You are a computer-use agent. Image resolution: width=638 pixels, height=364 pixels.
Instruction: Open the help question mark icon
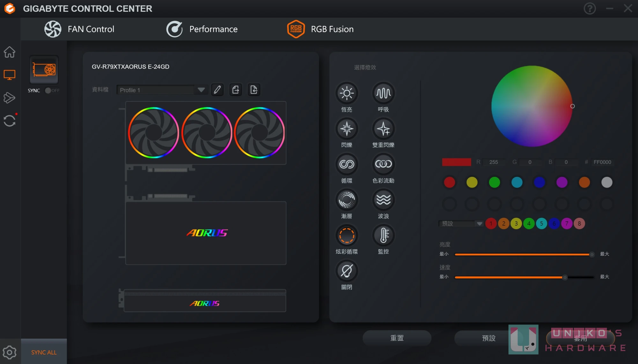pos(590,9)
